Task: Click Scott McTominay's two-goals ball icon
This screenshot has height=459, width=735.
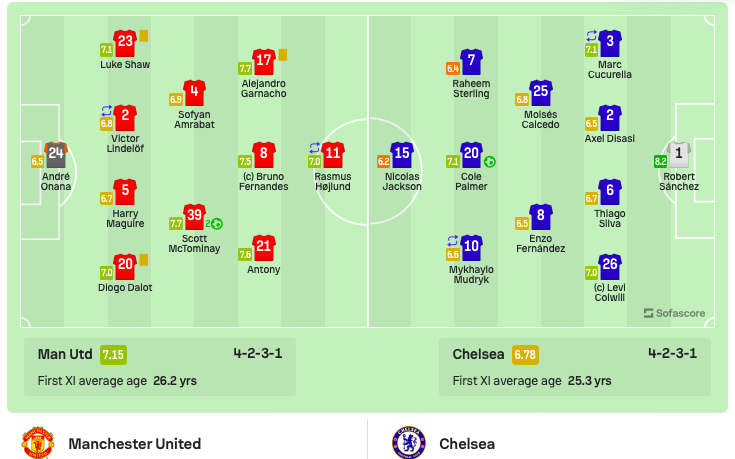Action: pyautogui.click(x=214, y=224)
